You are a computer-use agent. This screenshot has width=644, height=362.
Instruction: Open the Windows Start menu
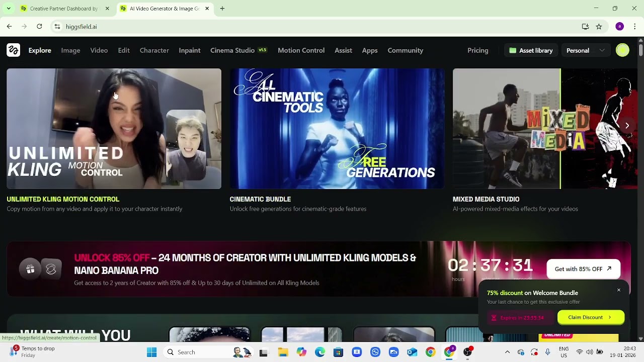point(151,352)
